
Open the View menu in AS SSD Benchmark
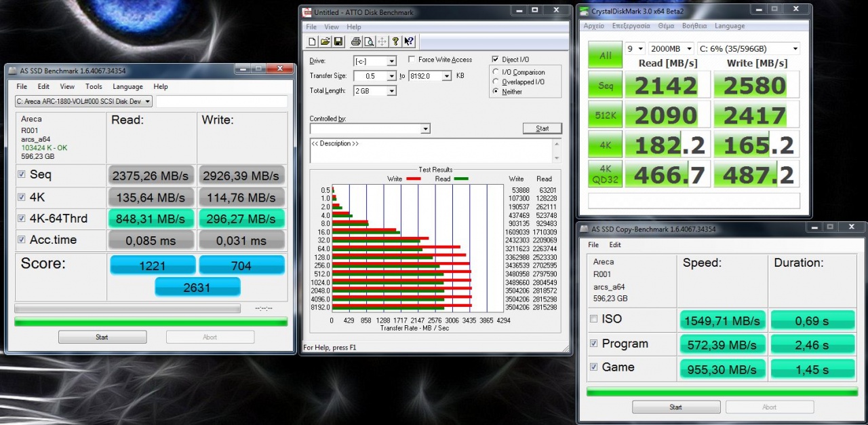[67, 86]
